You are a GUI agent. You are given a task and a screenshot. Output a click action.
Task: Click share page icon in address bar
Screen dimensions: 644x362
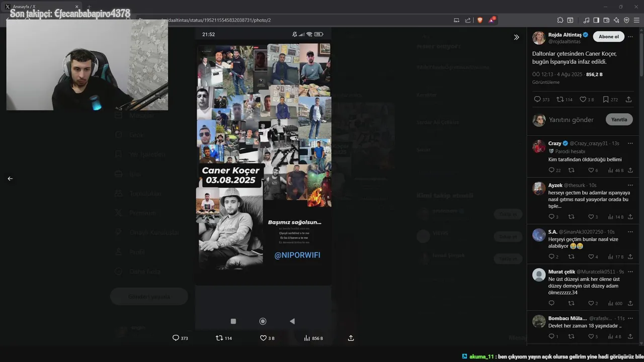(468, 20)
